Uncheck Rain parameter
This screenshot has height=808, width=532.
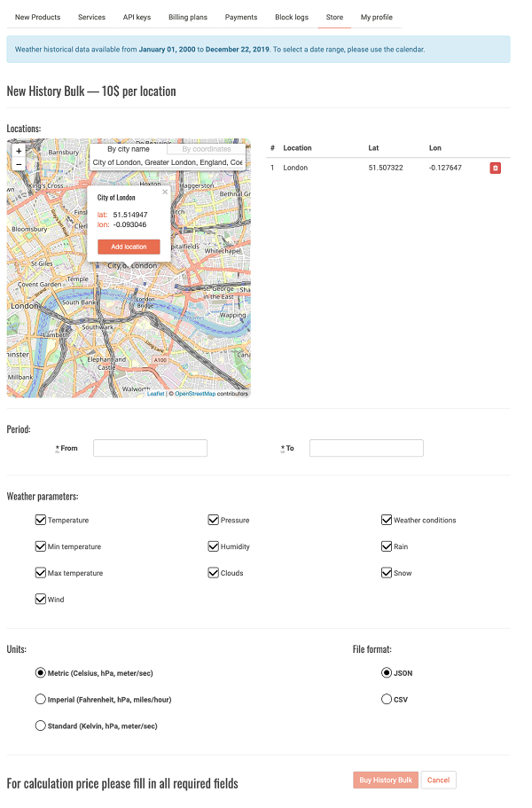(x=387, y=546)
